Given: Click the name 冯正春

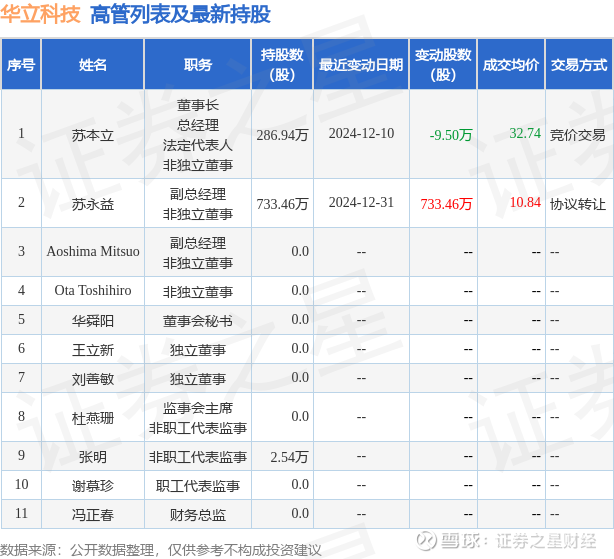Looking at the screenshot, I should click(93, 515).
